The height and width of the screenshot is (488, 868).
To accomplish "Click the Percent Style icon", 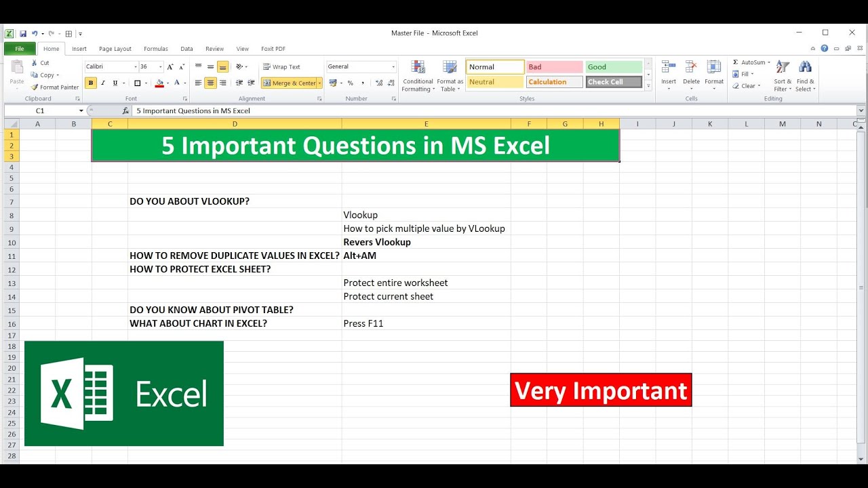I will [350, 83].
